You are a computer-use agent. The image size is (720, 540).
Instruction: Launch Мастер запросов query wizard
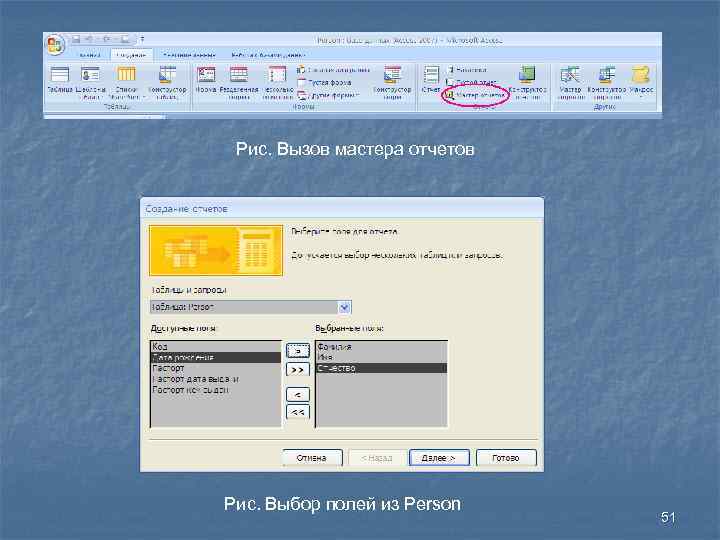pyautogui.click(x=570, y=83)
